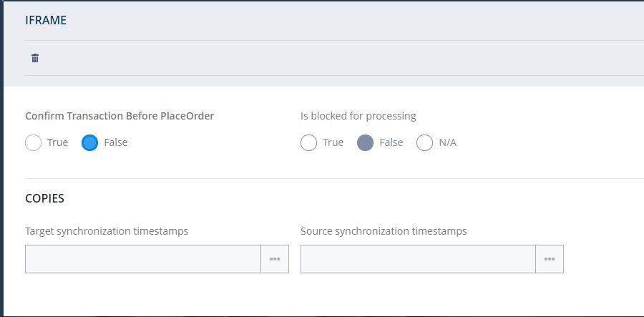Click the 'Source synchronization timestamps' label text
Screen dimensions: 644x317
[x=384, y=231]
